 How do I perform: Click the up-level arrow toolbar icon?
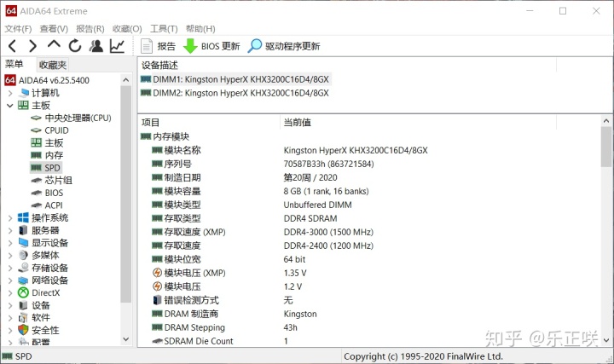click(54, 44)
